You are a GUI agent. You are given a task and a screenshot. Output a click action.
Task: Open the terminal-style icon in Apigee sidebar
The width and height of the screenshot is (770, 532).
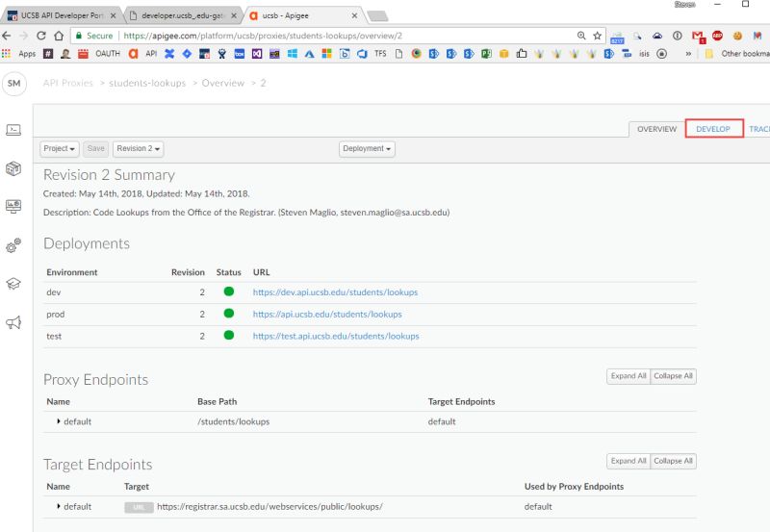(13, 130)
